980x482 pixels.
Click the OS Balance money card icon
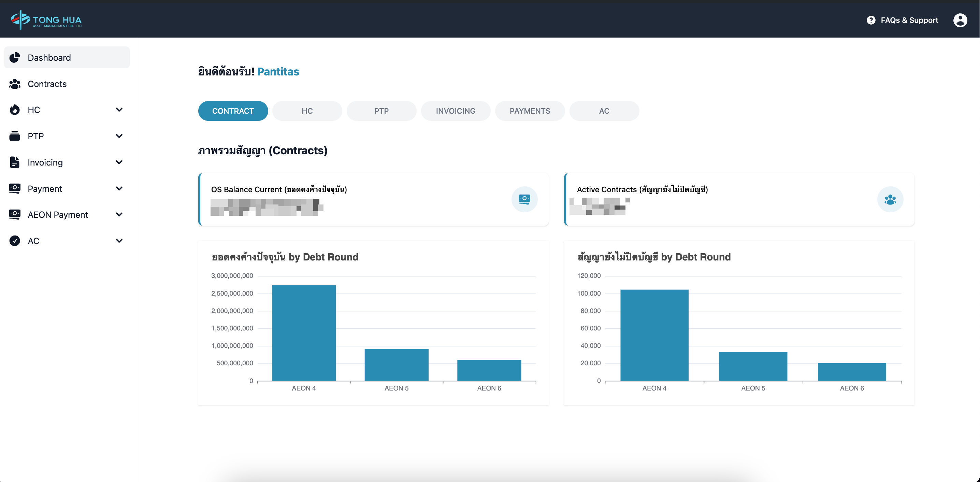(x=524, y=199)
